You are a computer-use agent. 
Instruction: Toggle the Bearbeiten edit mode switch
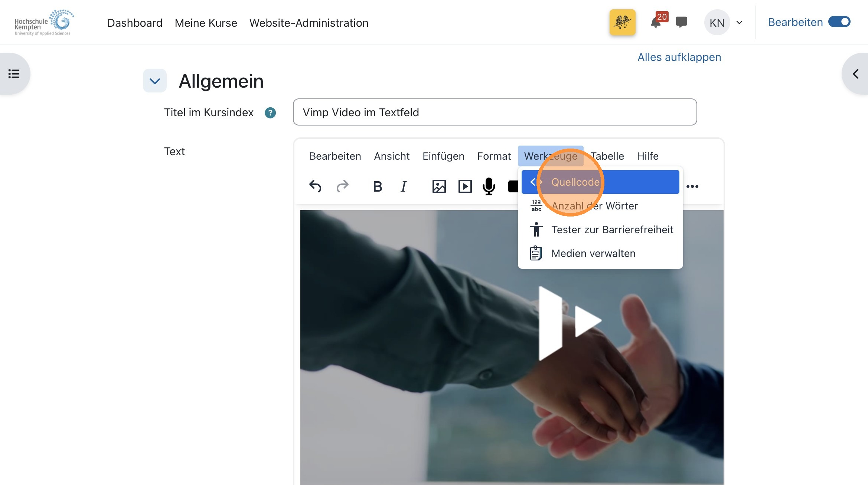[839, 22]
